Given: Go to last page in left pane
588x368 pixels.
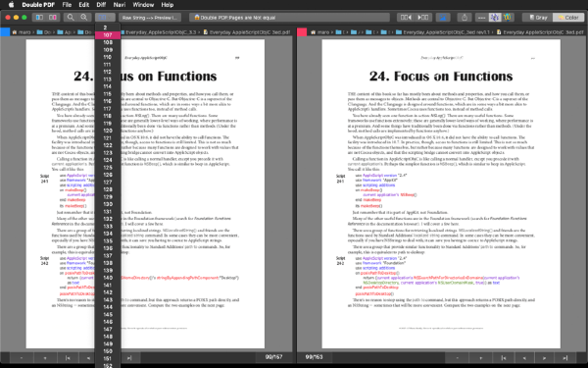Looking at the screenshot, I should 129,357.
